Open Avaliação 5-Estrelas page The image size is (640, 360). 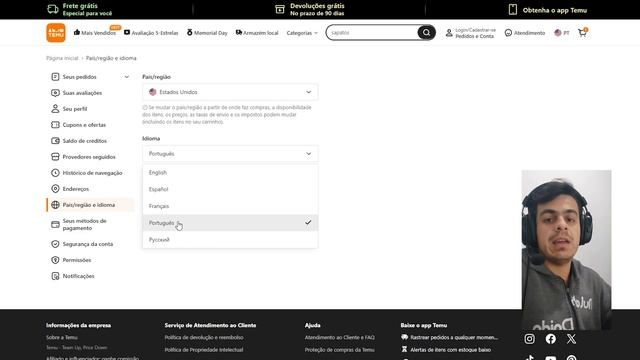pyautogui.click(x=151, y=33)
